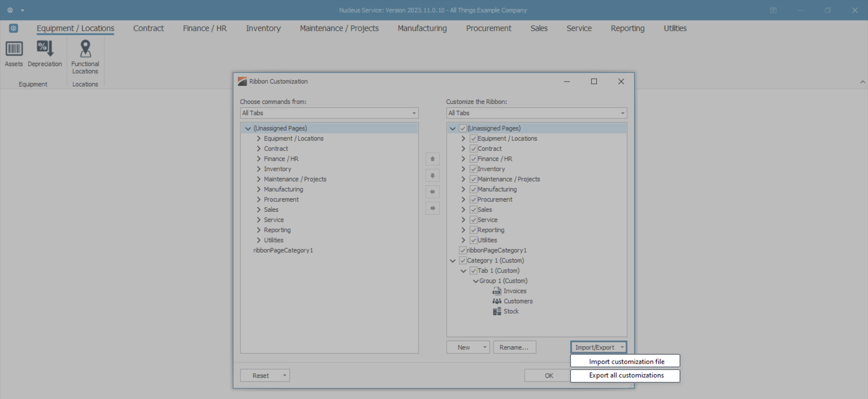Uncheck the Contract checkbox in right tree

point(473,149)
